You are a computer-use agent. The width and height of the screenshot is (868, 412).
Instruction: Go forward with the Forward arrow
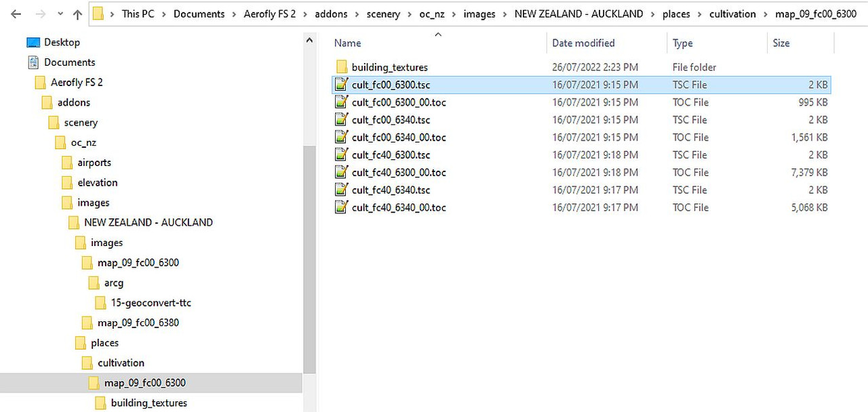coord(40,14)
